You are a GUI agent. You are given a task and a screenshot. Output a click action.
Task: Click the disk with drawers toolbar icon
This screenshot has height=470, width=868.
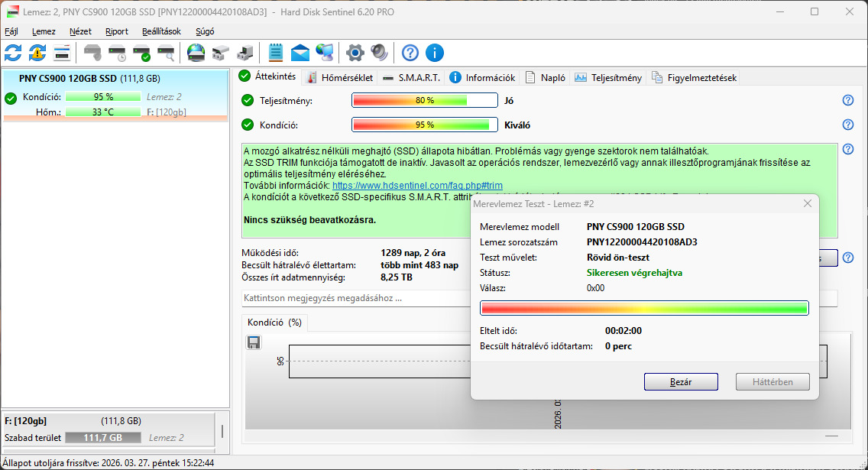220,53
